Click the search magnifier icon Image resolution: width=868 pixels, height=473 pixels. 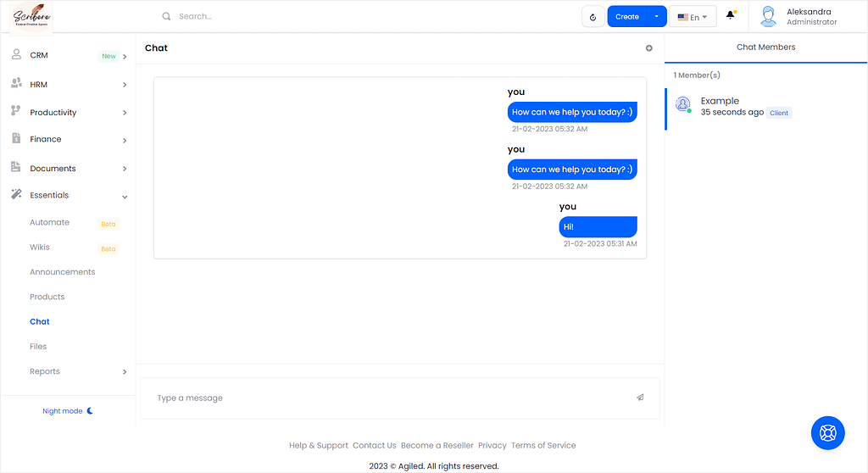[x=166, y=17]
